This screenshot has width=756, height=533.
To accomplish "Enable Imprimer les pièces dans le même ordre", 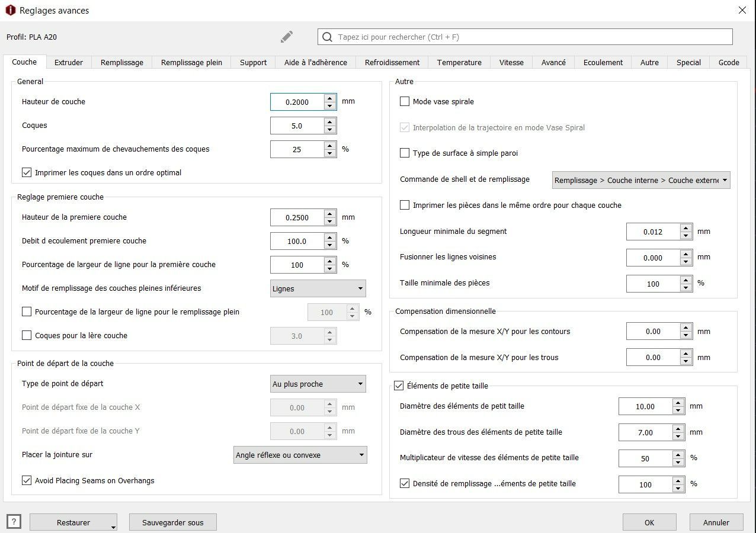I will point(405,205).
